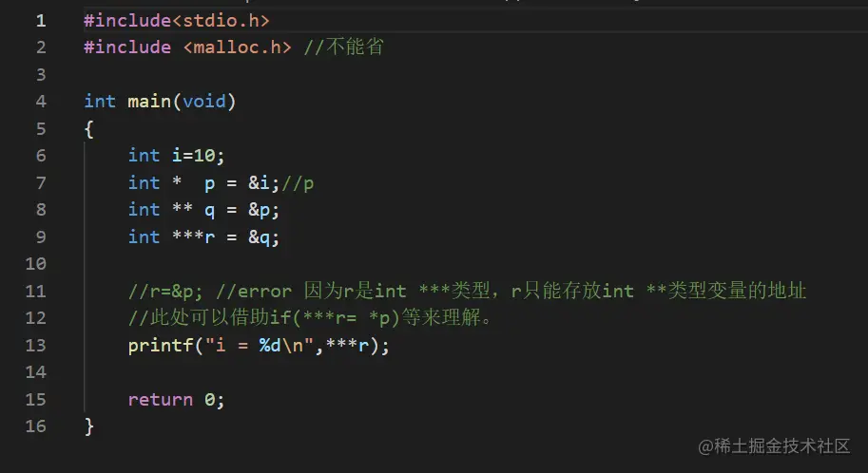The image size is (868, 473).
Task: Click the &q; expression on line 9
Action: pyautogui.click(x=263, y=237)
